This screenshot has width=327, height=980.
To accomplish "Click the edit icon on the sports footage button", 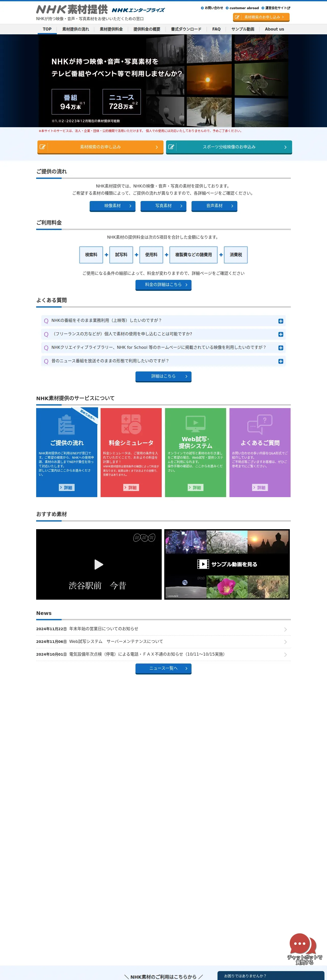I will coord(171,147).
